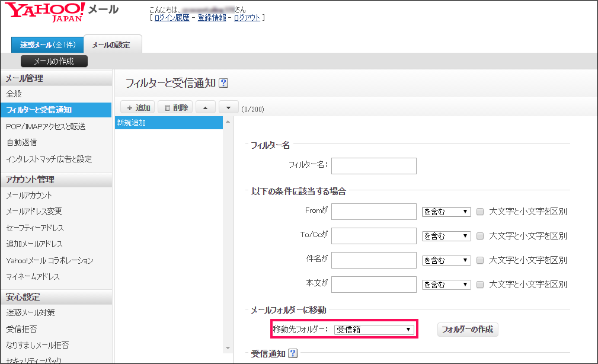Expand the を含む dropdown for Fromが
Screen dimensions: 598x364
click(446, 212)
